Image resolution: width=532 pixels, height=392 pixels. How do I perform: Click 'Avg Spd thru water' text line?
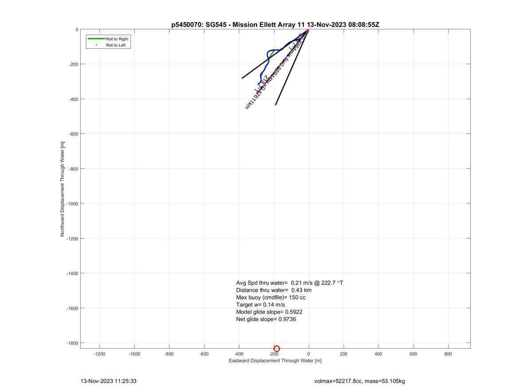point(289,283)
